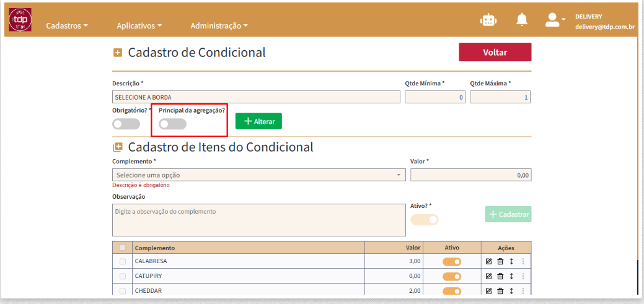Click the Cadastrar button

(508, 214)
